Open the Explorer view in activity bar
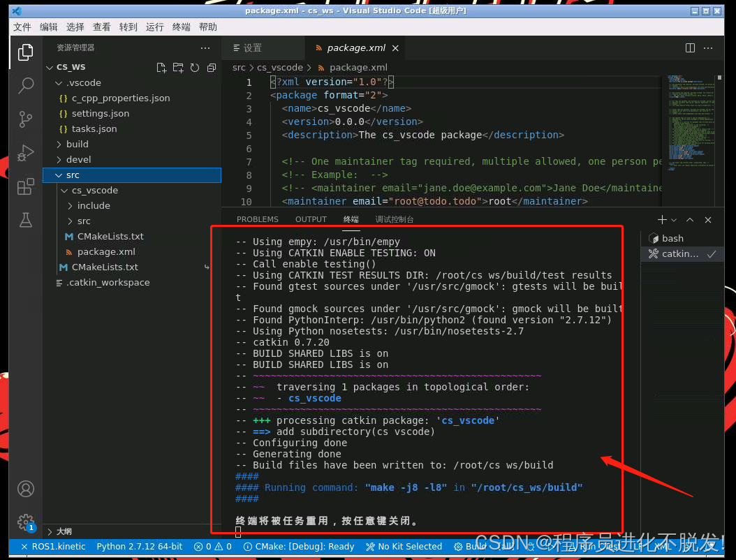736x560 pixels. coord(25,52)
